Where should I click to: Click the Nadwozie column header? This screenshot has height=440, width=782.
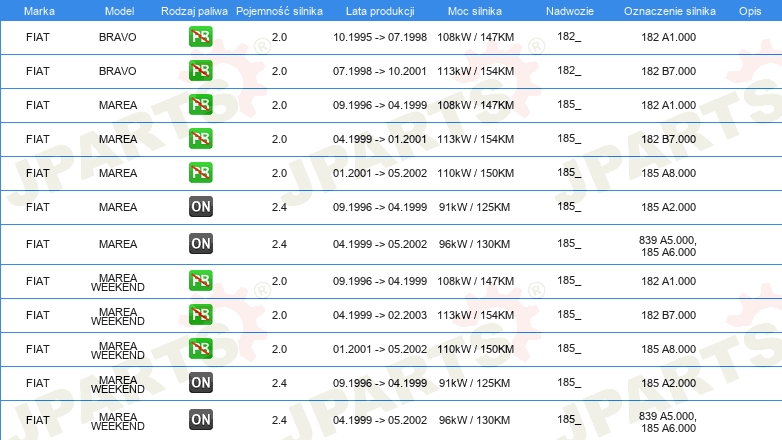[570, 11]
